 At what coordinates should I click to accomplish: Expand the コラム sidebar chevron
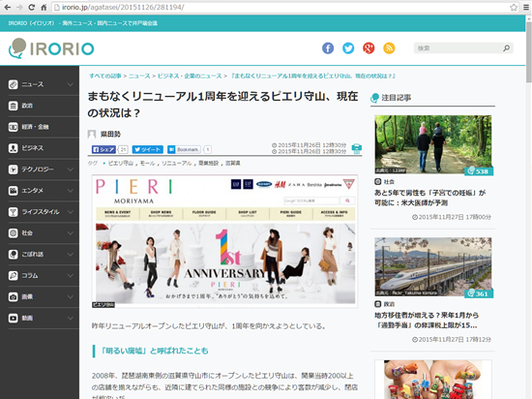[71, 275]
